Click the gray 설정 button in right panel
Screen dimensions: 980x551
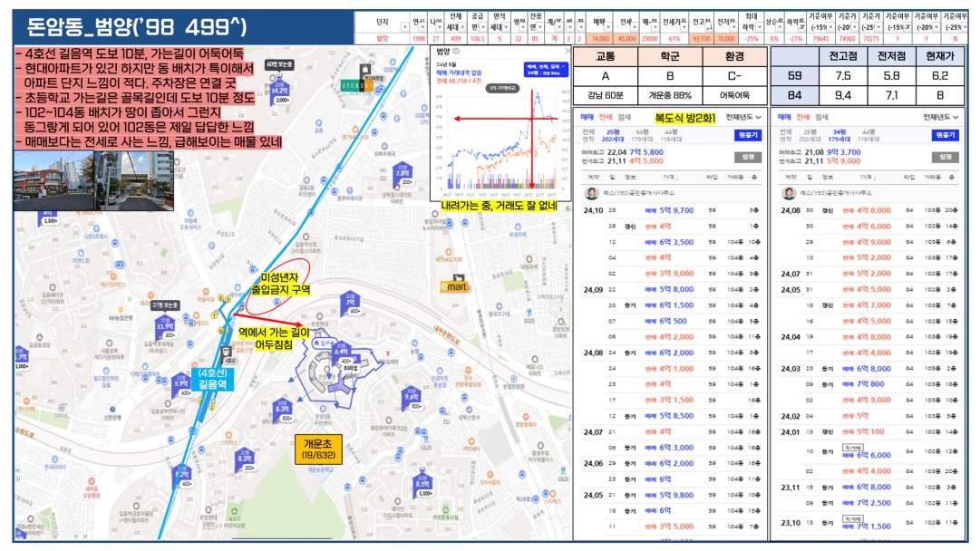[x=945, y=157]
